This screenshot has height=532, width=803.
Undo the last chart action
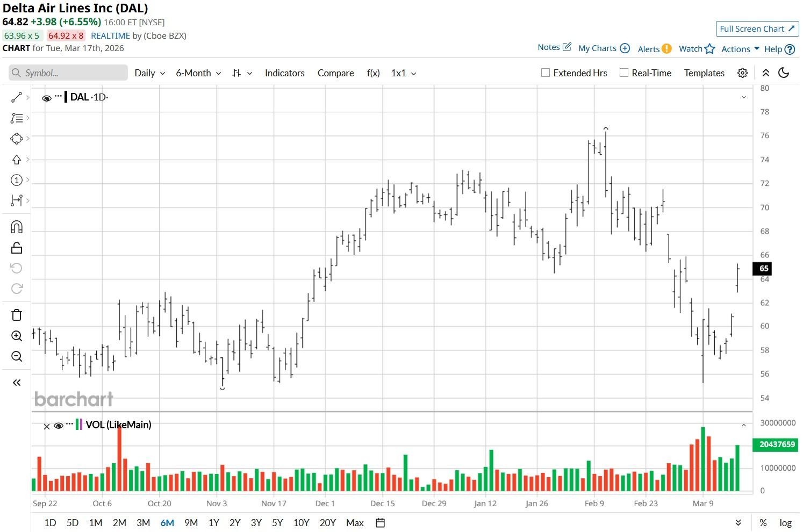pos(17,268)
